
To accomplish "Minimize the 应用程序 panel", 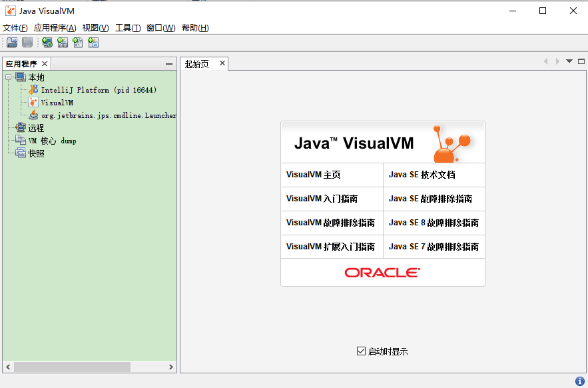I will (x=169, y=64).
